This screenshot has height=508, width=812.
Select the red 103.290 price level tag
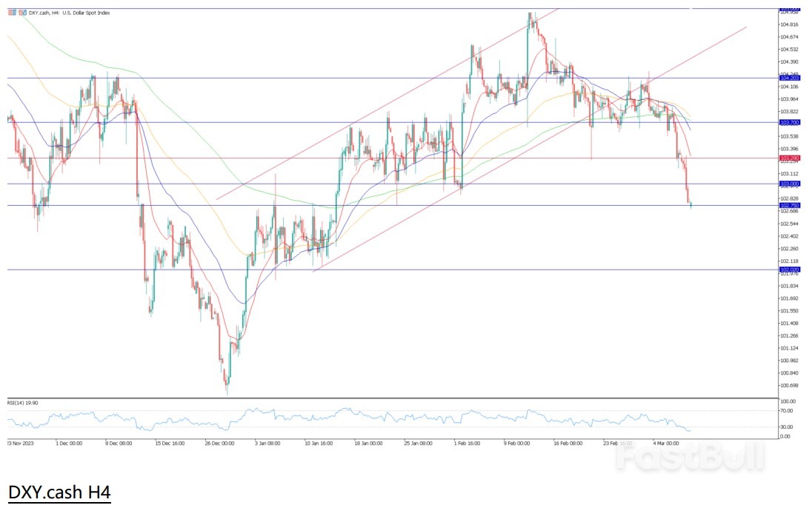tap(789, 158)
